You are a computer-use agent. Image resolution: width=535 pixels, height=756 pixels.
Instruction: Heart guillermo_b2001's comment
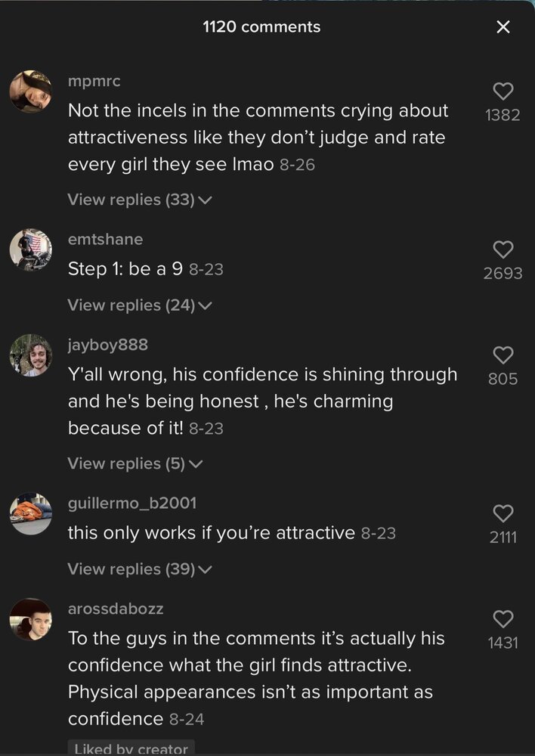[503, 514]
